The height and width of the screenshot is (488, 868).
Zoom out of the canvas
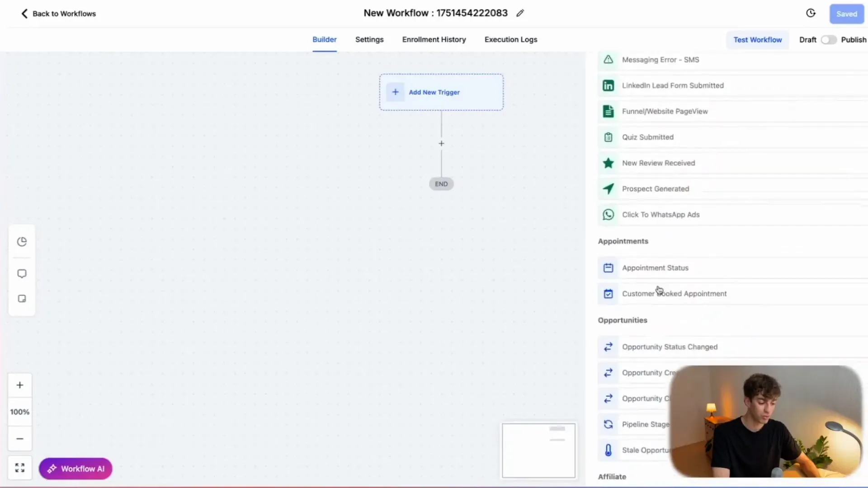click(20, 439)
